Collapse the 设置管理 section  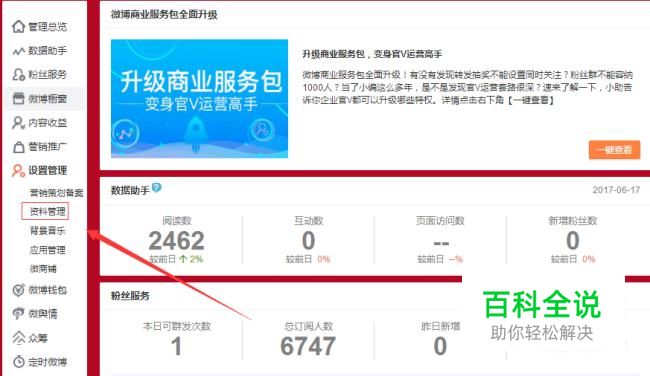coord(47,170)
